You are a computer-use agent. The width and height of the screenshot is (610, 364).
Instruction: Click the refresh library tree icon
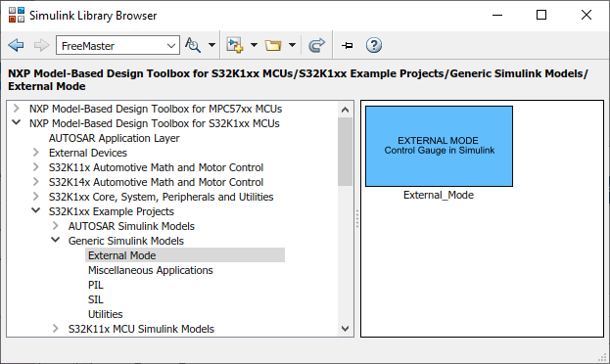(316, 45)
